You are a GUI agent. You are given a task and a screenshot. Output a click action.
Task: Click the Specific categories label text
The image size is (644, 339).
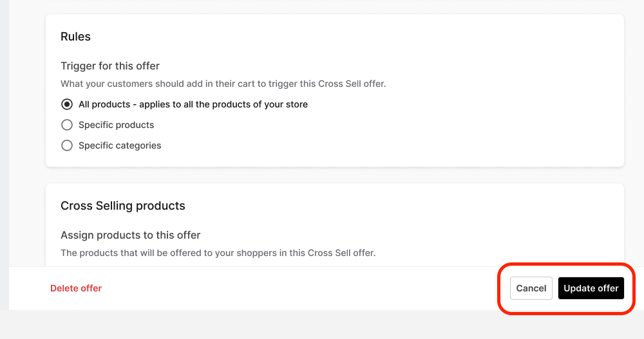coord(120,145)
